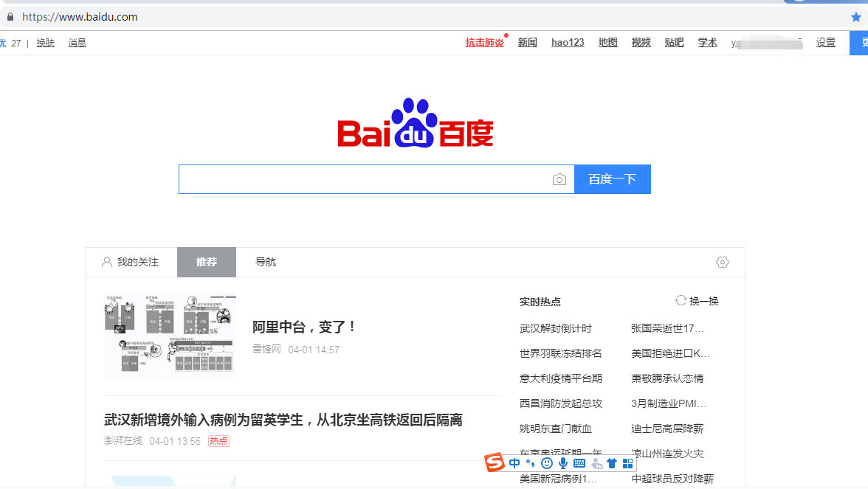Click the 百度一下 search button
This screenshot has height=489, width=868.
point(613,179)
